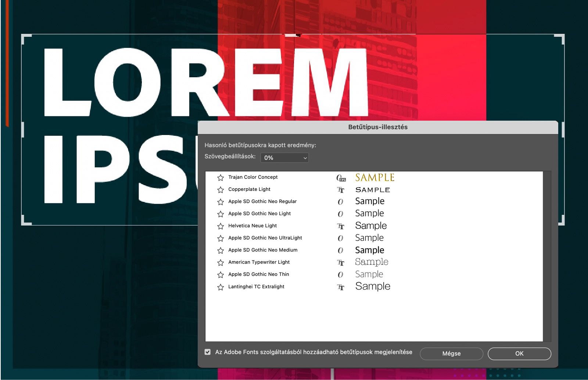This screenshot has width=588, height=380.
Task: Click the OpenType icon for Apple SD Gothic Neo Thin
Action: coord(340,275)
